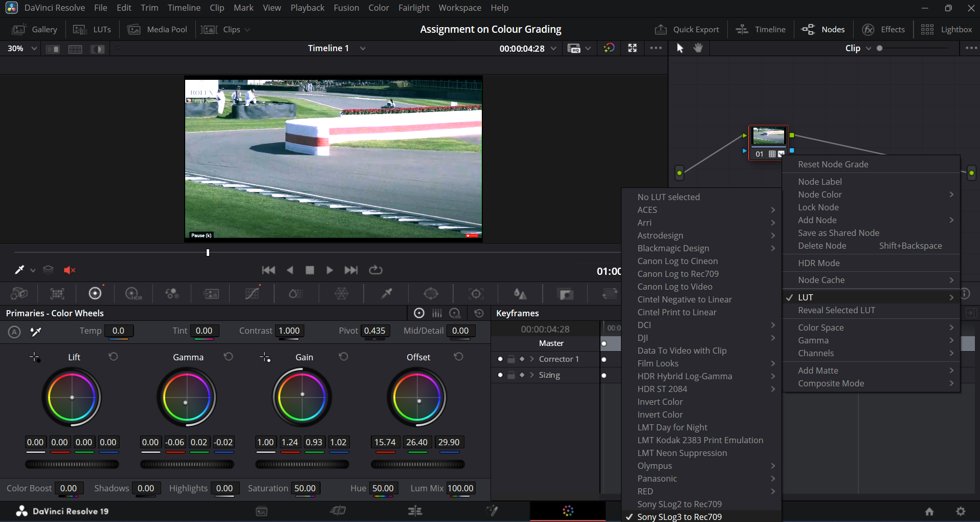Viewport: 980px width, 522px height.
Task: Open the Tracker palette
Action: [x=476, y=294]
